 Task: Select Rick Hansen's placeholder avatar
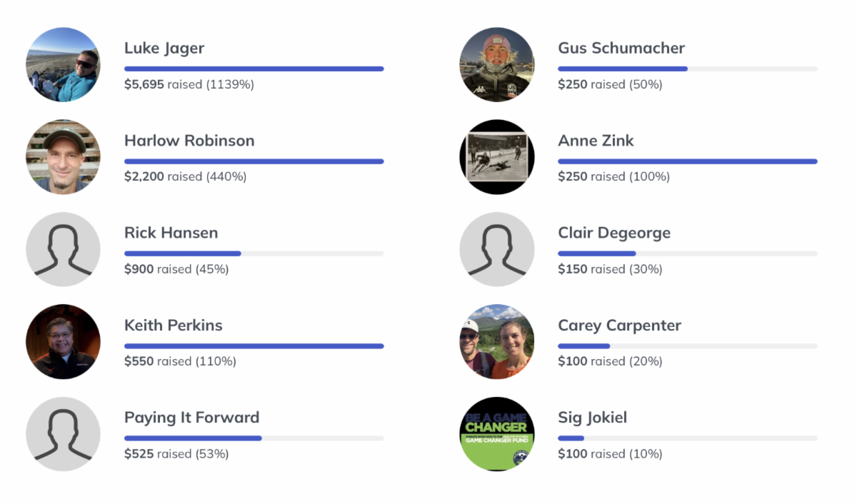(x=63, y=249)
